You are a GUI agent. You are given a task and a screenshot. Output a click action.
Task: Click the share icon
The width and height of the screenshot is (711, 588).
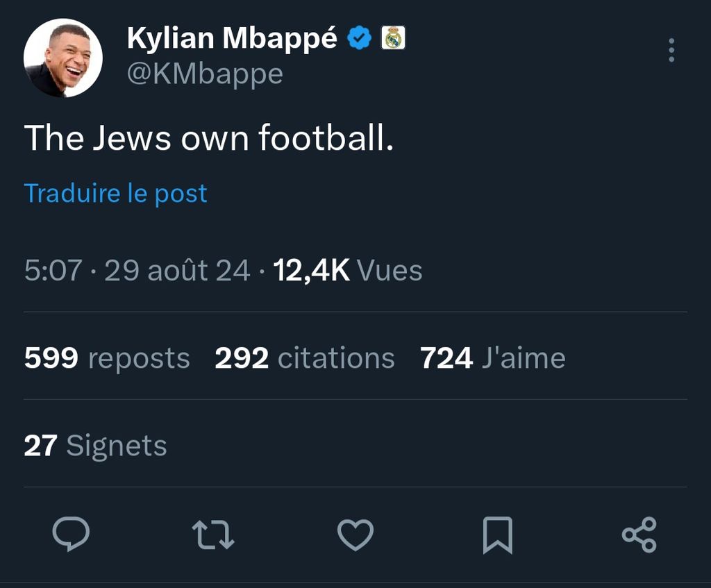tap(639, 535)
